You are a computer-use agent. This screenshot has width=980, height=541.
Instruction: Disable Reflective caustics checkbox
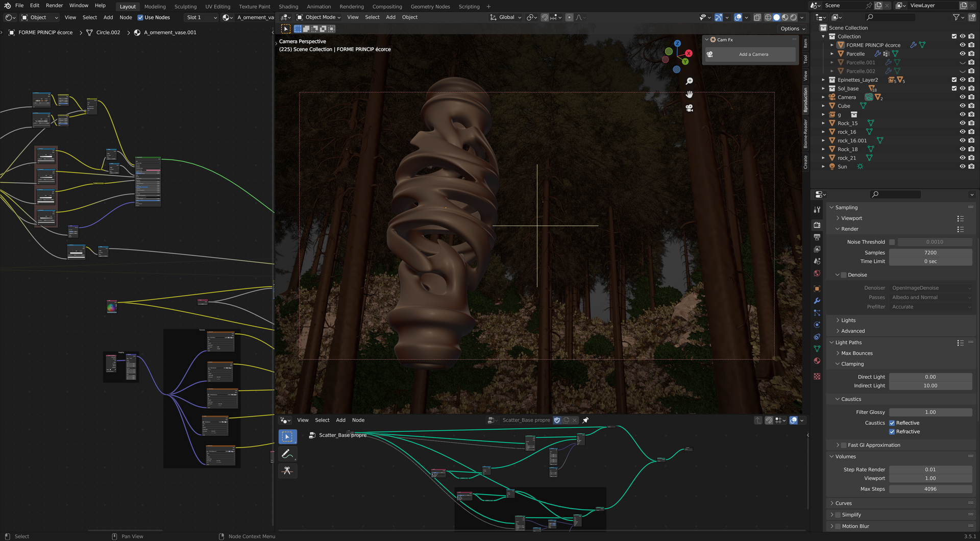click(x=892, y=423)
